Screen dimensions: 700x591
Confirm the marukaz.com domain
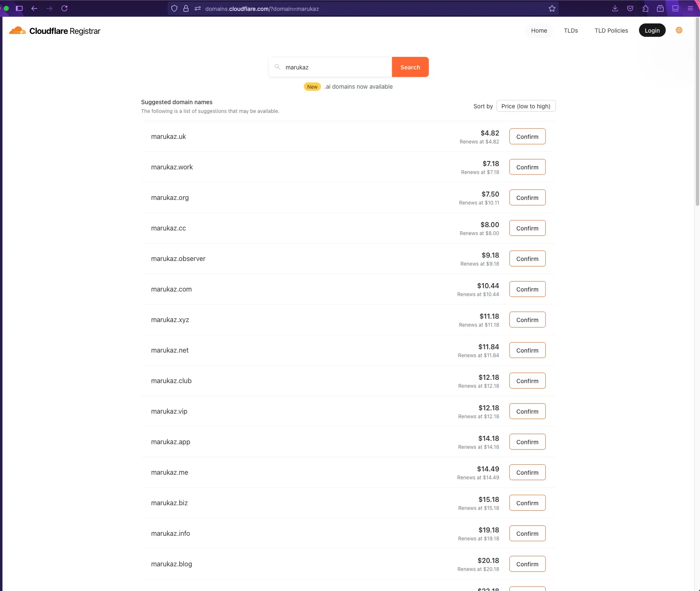(x=527, y=289)
